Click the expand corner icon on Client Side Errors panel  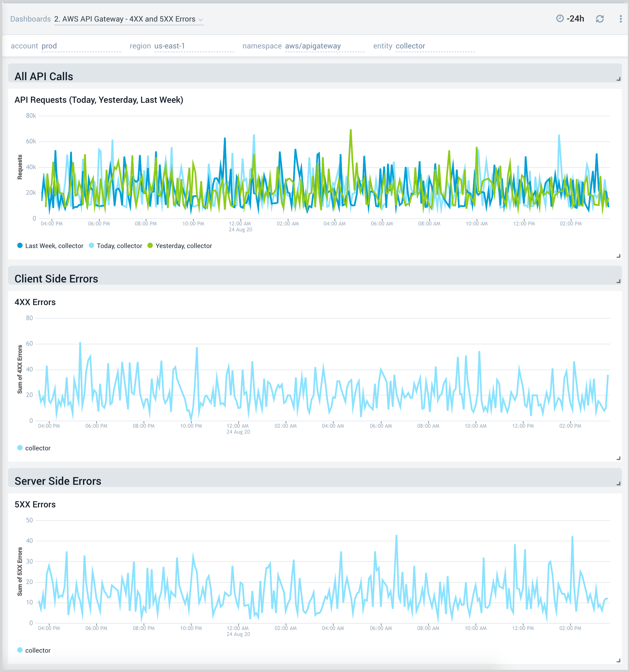click(x=618, y=281)
